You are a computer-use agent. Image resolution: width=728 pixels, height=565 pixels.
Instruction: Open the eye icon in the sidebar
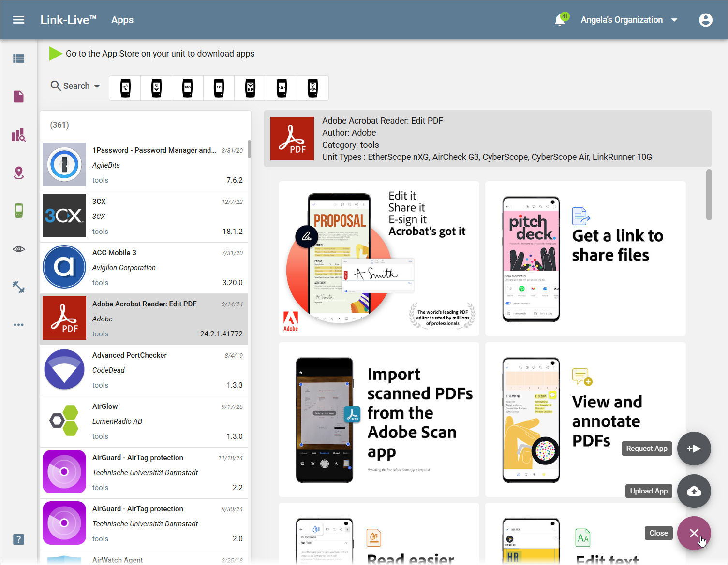[18, 249]
